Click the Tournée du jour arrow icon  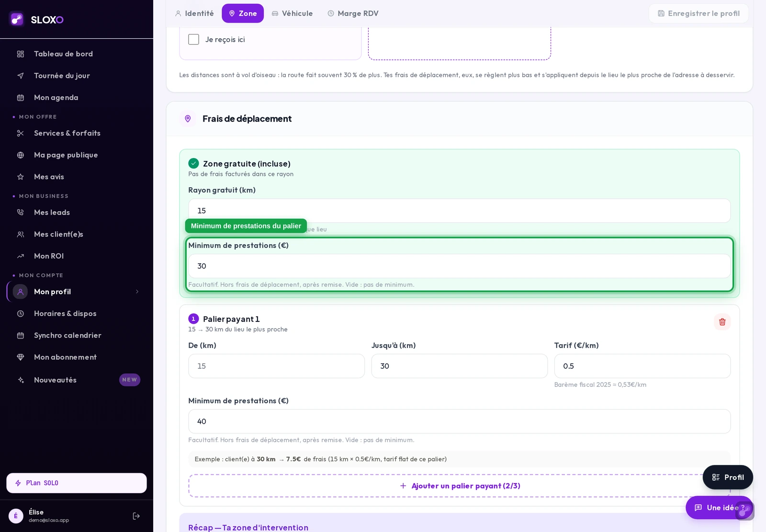click(x=21, y=76)
